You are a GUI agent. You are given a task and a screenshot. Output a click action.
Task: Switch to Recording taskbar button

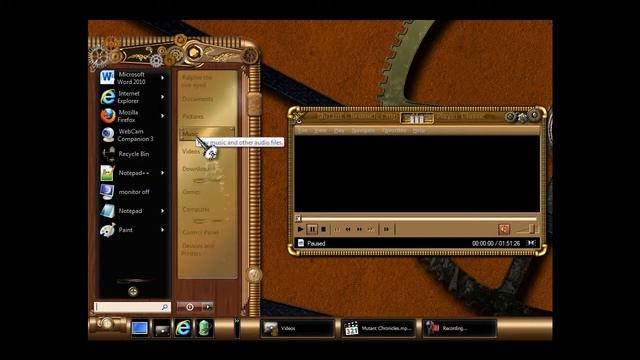pyautogui.click(x=459, y=328)
